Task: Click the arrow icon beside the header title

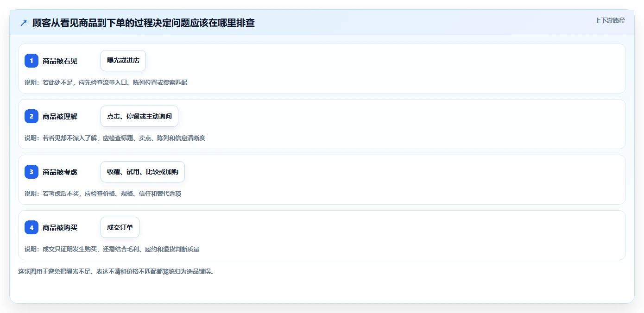Action: point(24,23)
